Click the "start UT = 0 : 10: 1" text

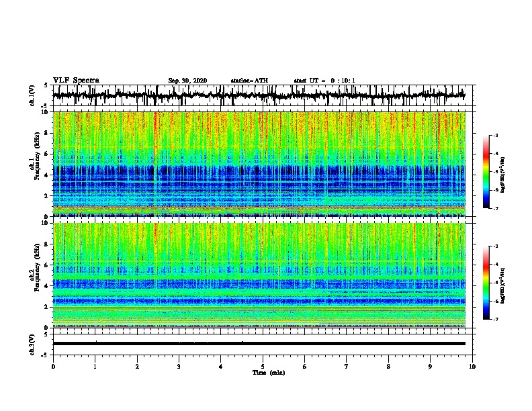[324, 81]
